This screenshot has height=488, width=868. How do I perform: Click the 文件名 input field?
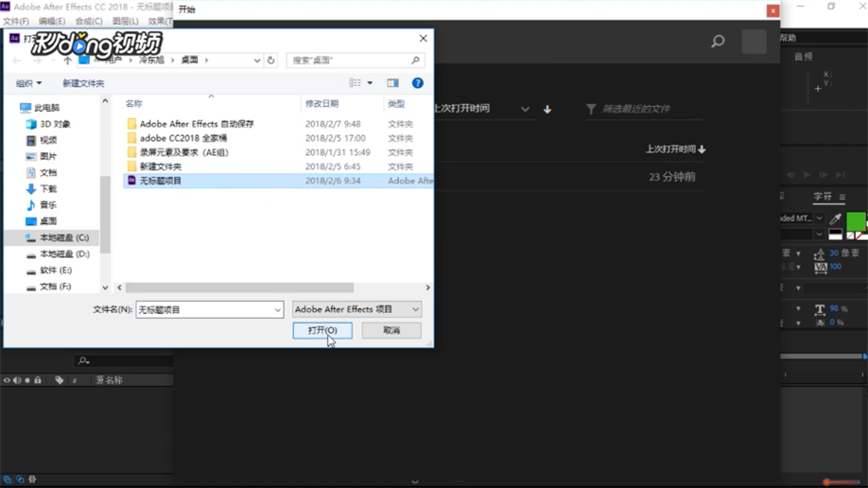click(205, 309)
